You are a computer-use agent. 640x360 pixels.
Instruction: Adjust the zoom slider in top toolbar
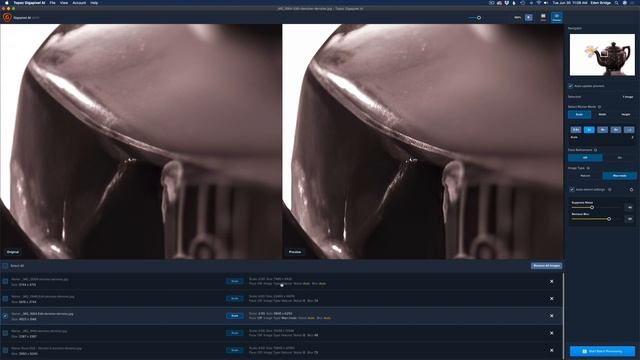tap(479, 18)
